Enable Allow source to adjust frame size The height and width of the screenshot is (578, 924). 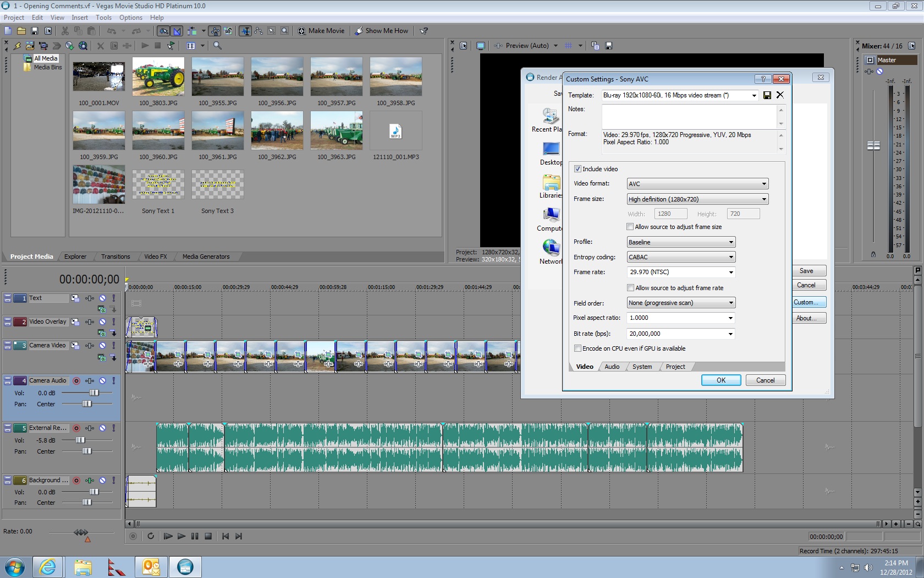[x=630, y=227]
